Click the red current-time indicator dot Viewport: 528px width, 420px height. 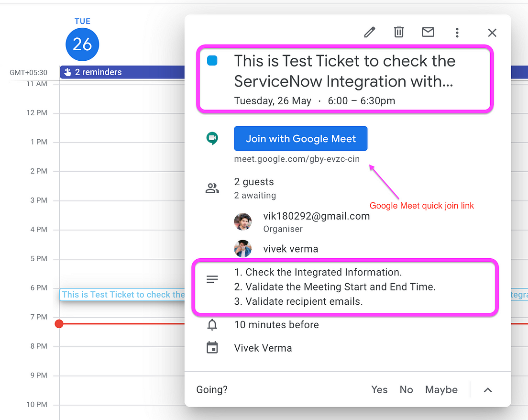coord(59,324)
